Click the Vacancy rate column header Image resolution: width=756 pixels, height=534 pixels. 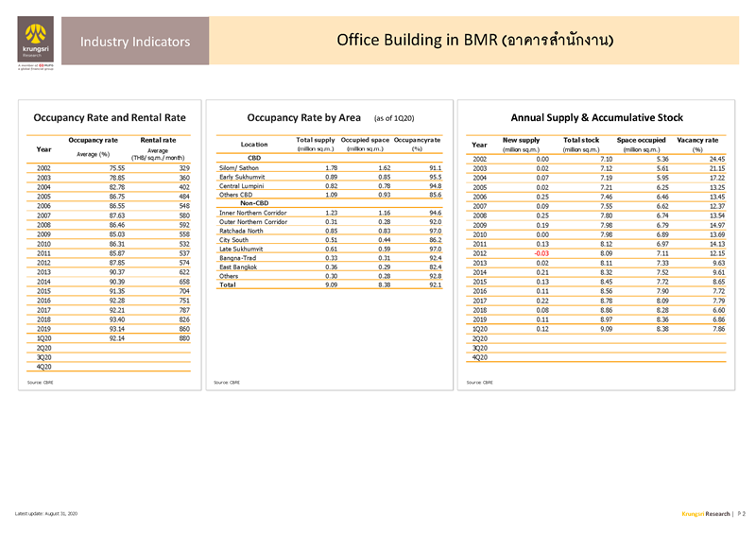[697, 140]
